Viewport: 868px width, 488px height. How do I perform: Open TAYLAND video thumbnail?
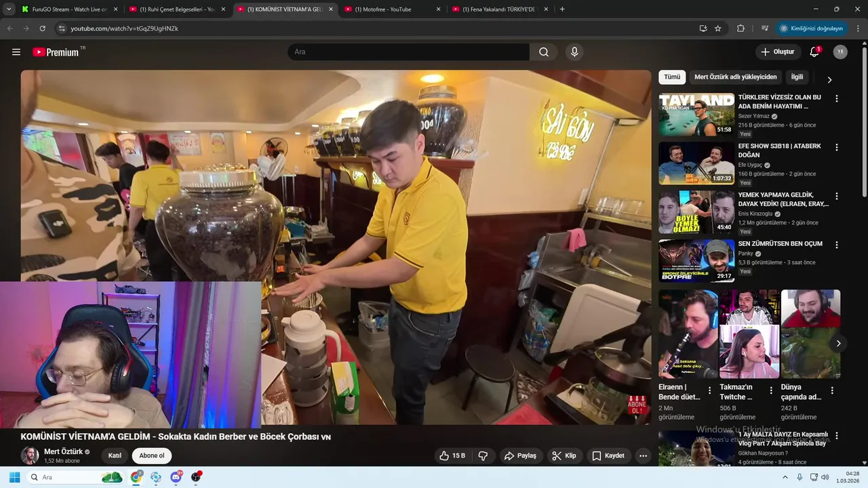click(x=696, y=115)
